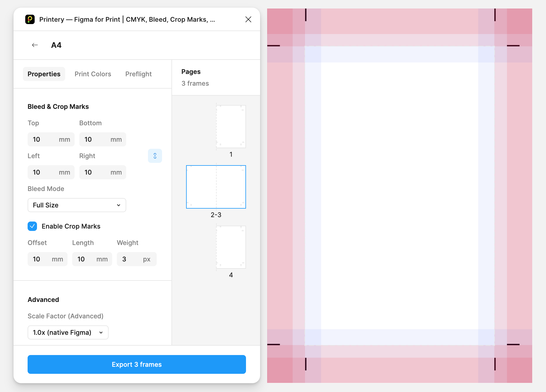The height and width of the screenshot is (392, 546).
Task: Open the Bleed Mode dropdown showing Full Size
Action: point(77,205)
